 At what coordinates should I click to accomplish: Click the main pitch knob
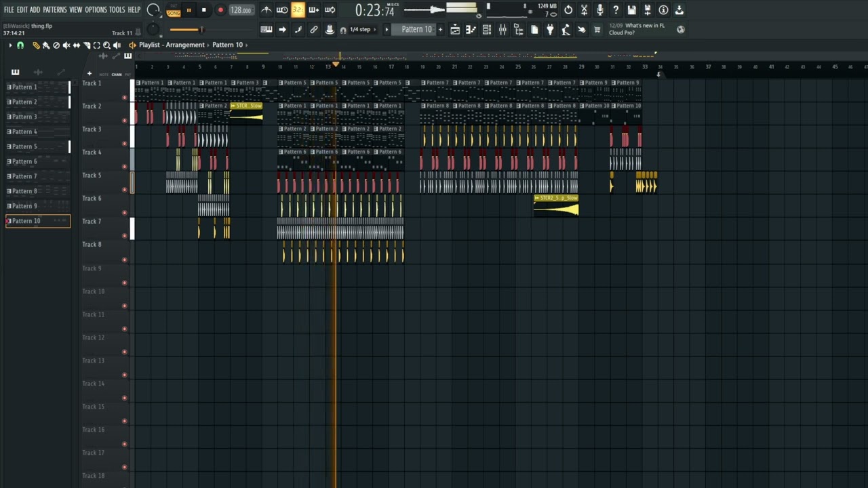point(153,30)
